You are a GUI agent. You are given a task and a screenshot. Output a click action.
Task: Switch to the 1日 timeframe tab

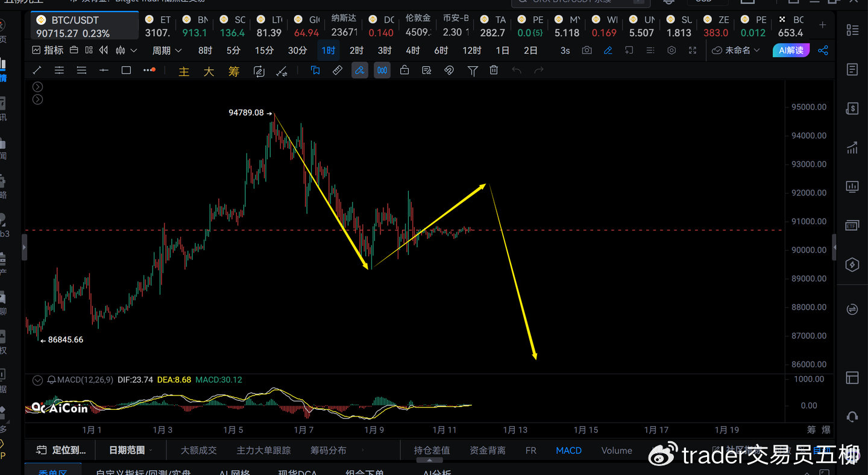point(502,51)
